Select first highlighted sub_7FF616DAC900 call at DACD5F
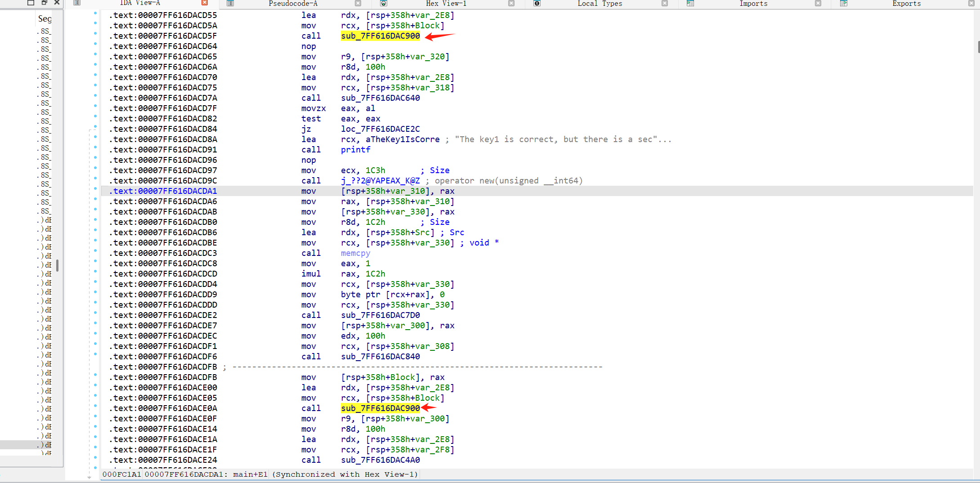 pyautogui.click(x=380, y=36)
